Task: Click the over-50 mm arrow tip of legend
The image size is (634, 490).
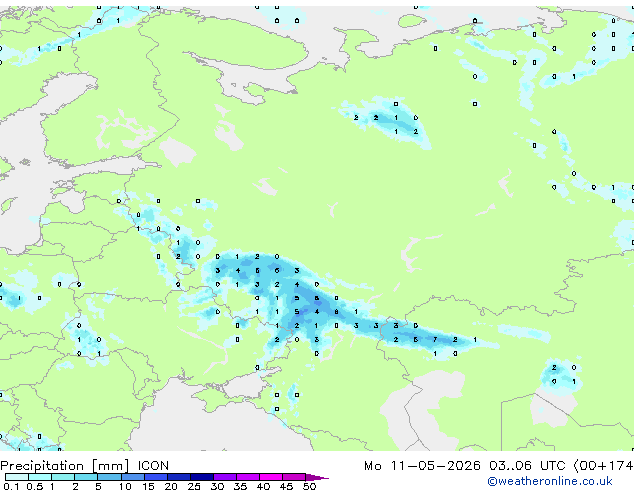Action: (x=317, y=477)
